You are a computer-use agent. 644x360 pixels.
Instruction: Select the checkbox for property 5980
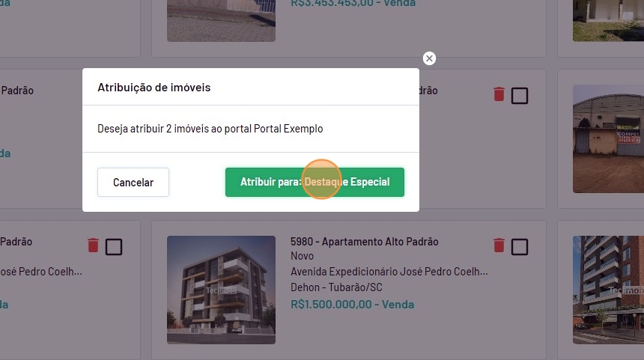pyautogui.click(x=520, y=247)
